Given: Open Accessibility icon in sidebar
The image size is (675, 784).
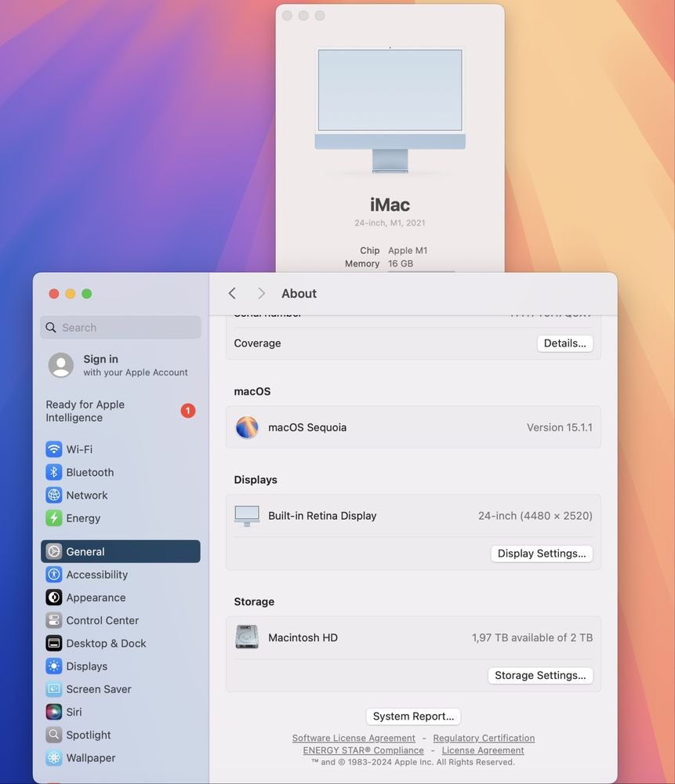Looking at the screenshot, I should tap(54, 575).
